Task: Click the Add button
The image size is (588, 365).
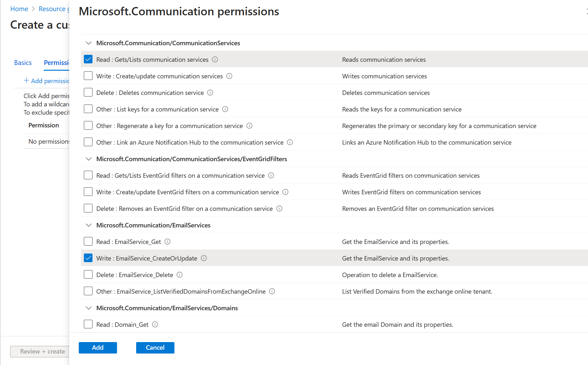Action: [98, 347]
